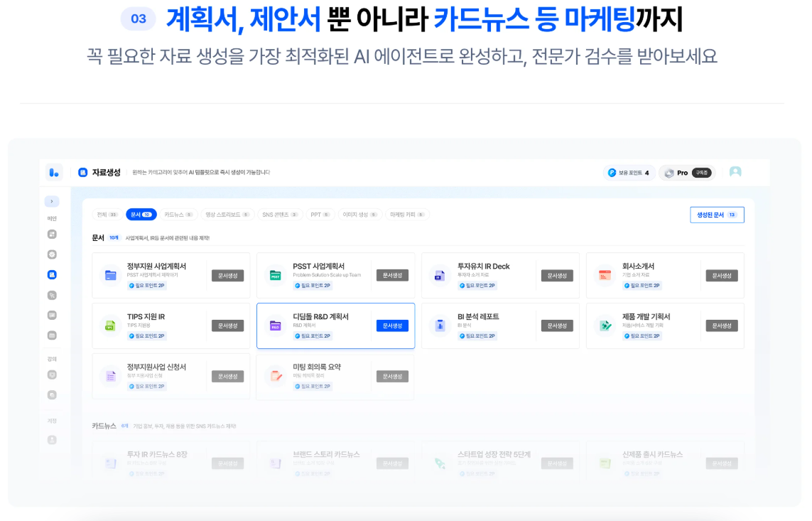Select the 회사소개서 card title
The image size is (812, 521).
pyautogui.click(x=638, y=267)
